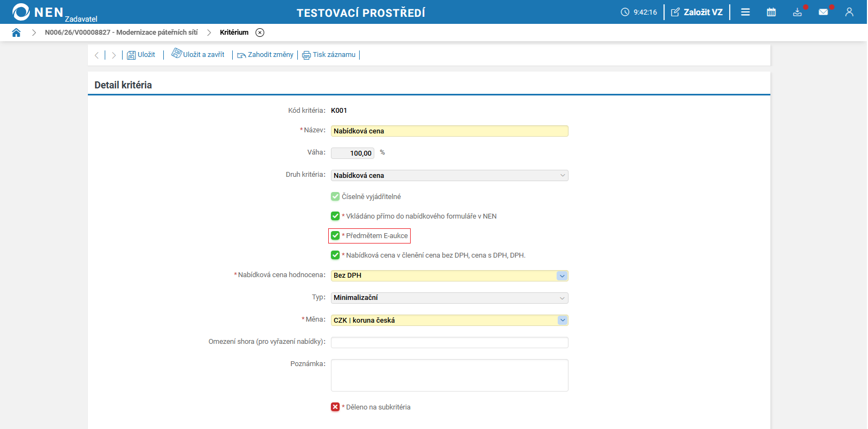Discard changes with Zahodit změny
Viewport: 868px width, 429px height.
[x=265, y=55]
